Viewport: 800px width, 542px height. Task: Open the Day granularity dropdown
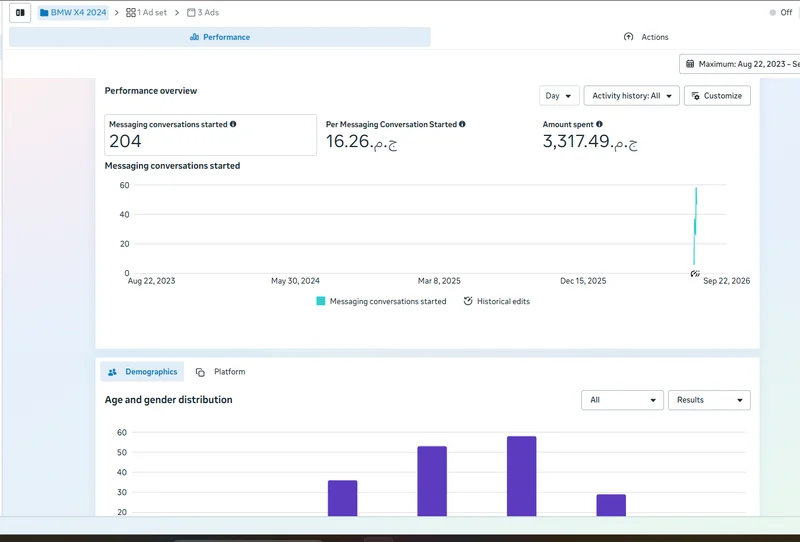point(559,96)
